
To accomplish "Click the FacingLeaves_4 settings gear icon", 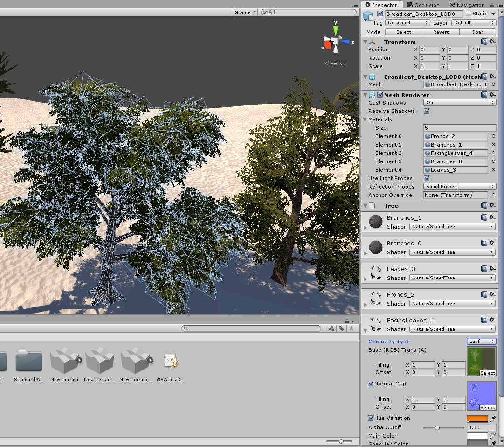I will (x=493, y=320).
